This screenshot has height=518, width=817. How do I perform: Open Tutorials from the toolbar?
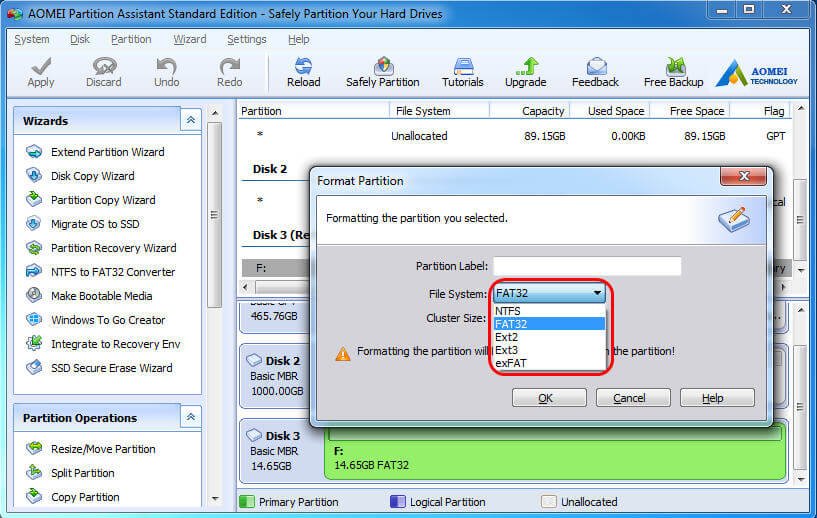463,72
